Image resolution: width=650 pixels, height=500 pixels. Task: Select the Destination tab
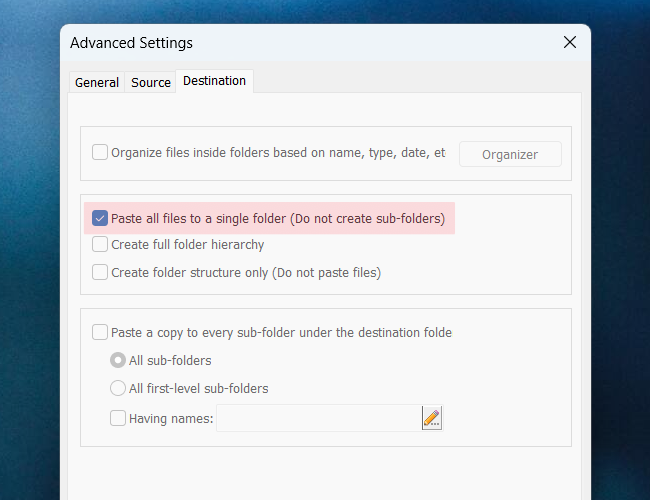pyautogui.click(x=214, y=81)
